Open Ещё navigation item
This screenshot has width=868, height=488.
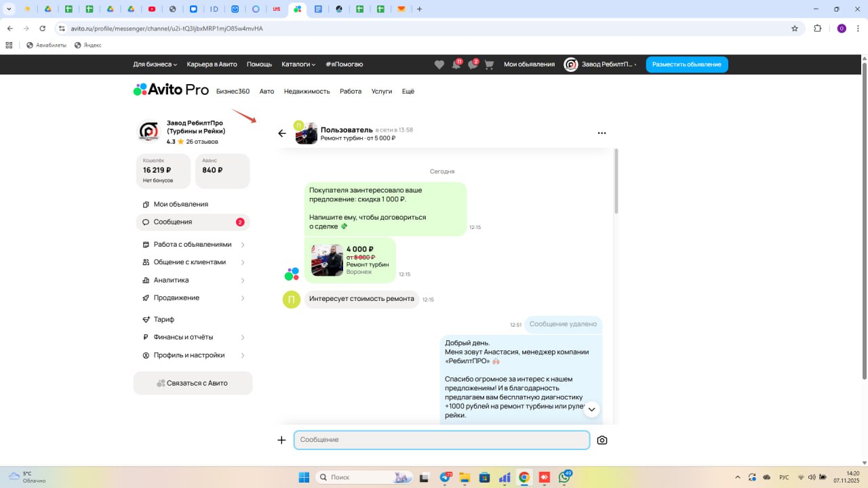(408, 91)
